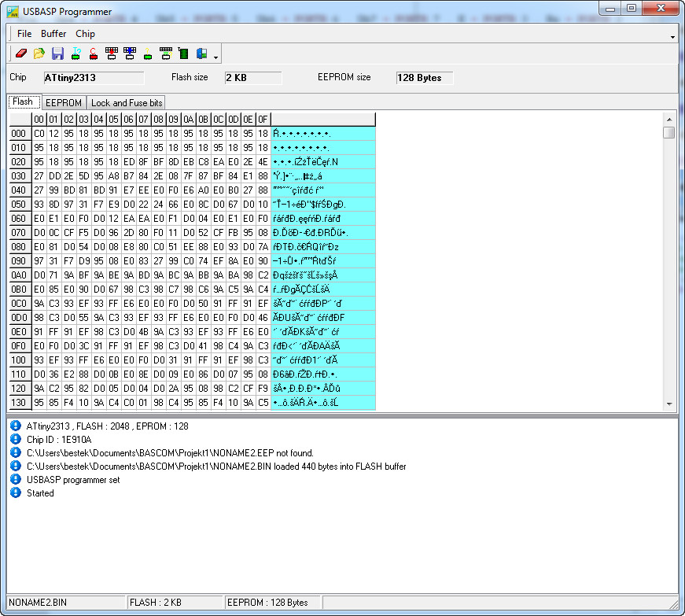Select row header 000 in hex grid

point(20,134)
